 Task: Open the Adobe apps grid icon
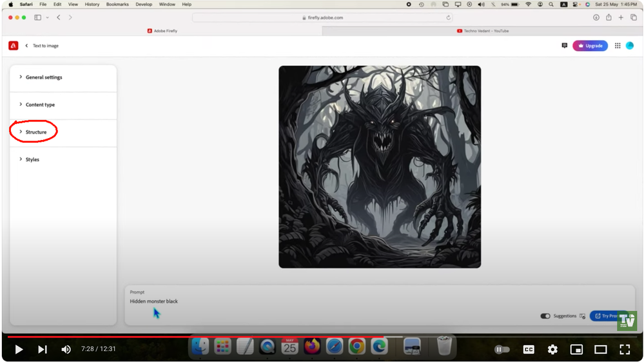point(618,46)
